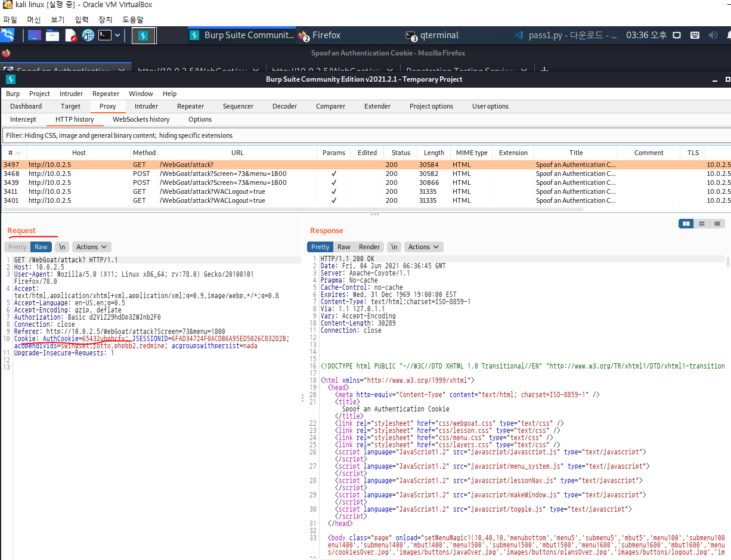Select history row 3401

(365, 200)
